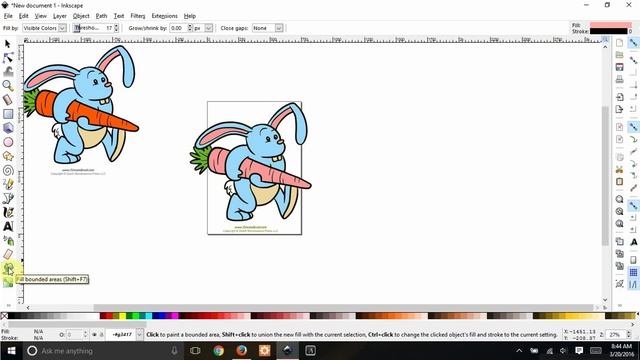Click the magenta palette swatch

tap(175, 316)
